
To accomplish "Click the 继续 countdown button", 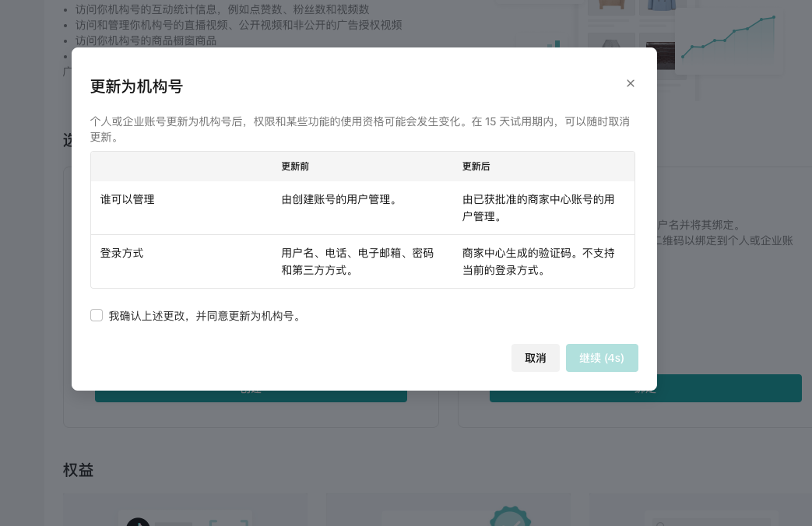I will 602,358.
